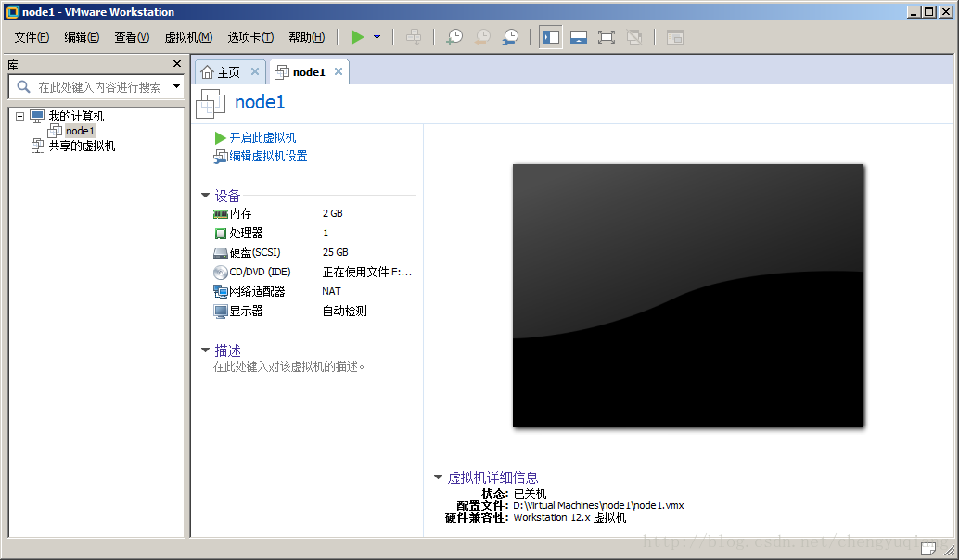Close the 库 library panel
959x560 pixels.
(x=177, y=64)
